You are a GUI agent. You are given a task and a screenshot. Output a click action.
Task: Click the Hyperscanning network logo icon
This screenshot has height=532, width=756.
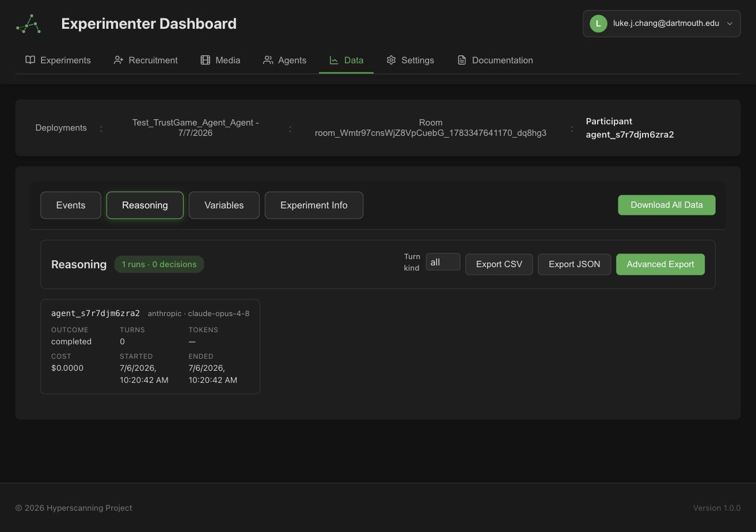(x=29, y=24)
